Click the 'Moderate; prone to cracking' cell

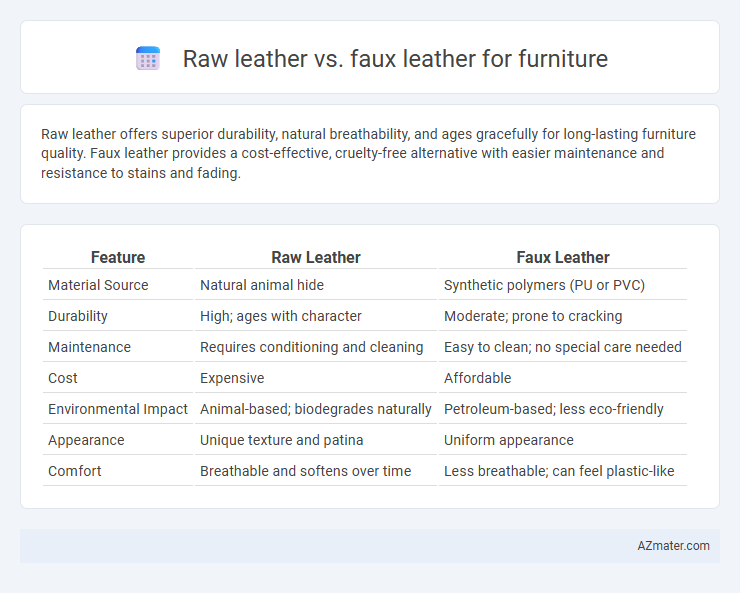[533, 316]
